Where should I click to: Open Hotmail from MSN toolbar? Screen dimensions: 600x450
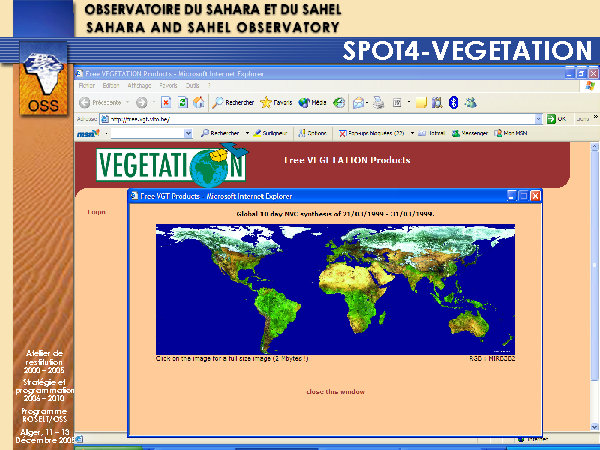431,133
